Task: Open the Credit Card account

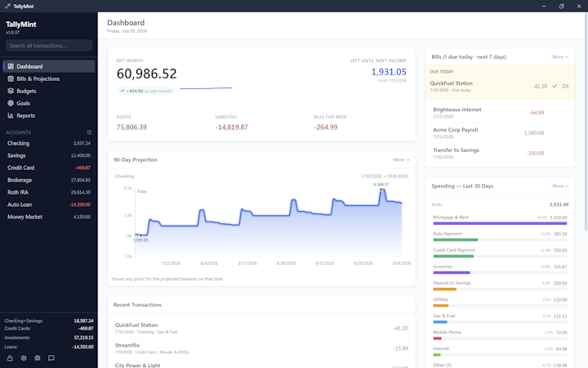Action: click(x=49, y=168)
